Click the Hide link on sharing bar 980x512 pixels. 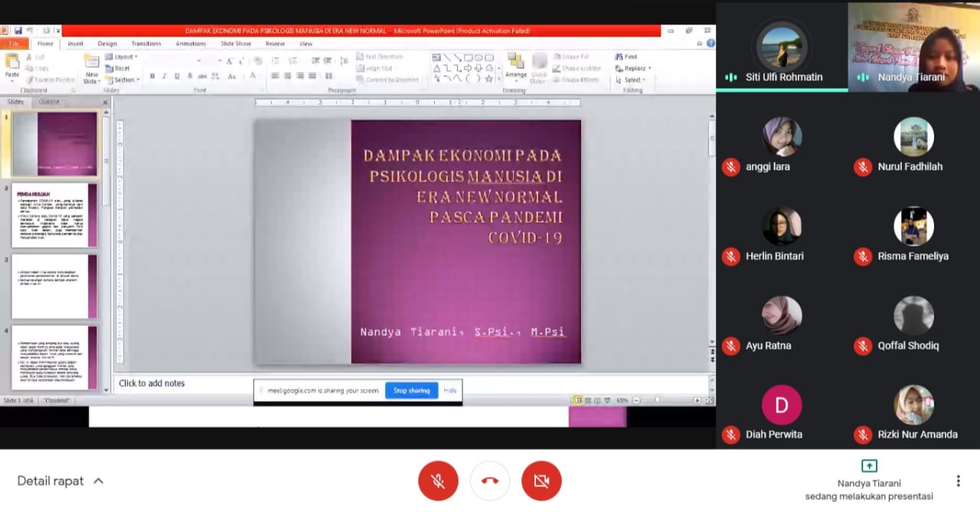(450, 390)
